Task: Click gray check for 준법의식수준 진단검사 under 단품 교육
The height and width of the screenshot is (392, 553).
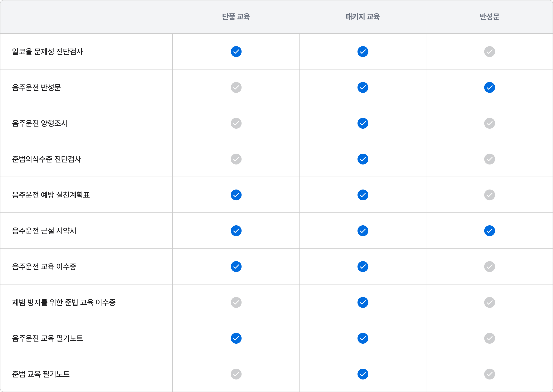Action: [236, 159]
